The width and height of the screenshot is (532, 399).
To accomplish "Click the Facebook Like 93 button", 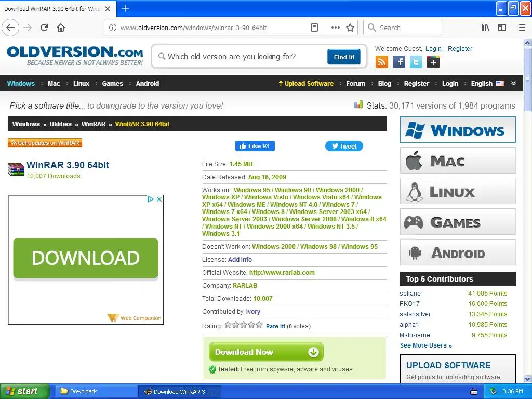I will tap(255, 146).
